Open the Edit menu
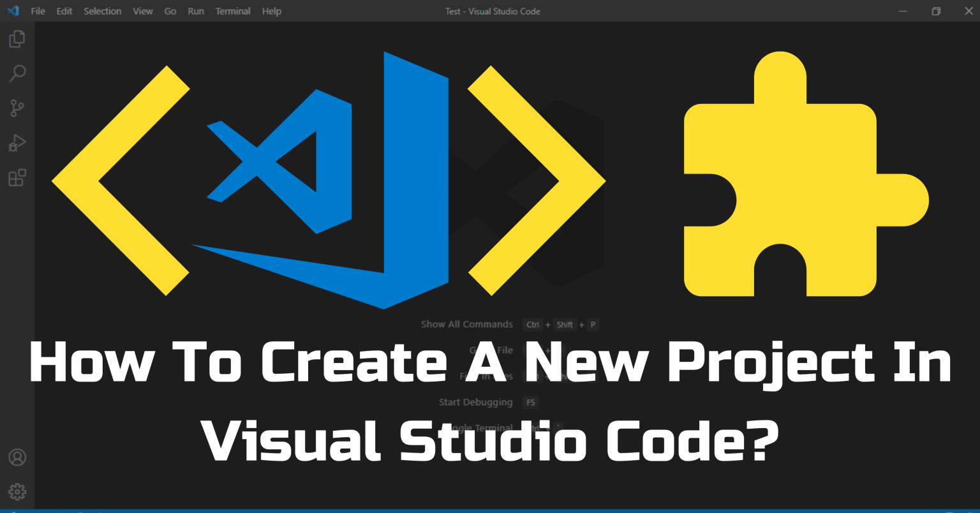 (64, 11)
